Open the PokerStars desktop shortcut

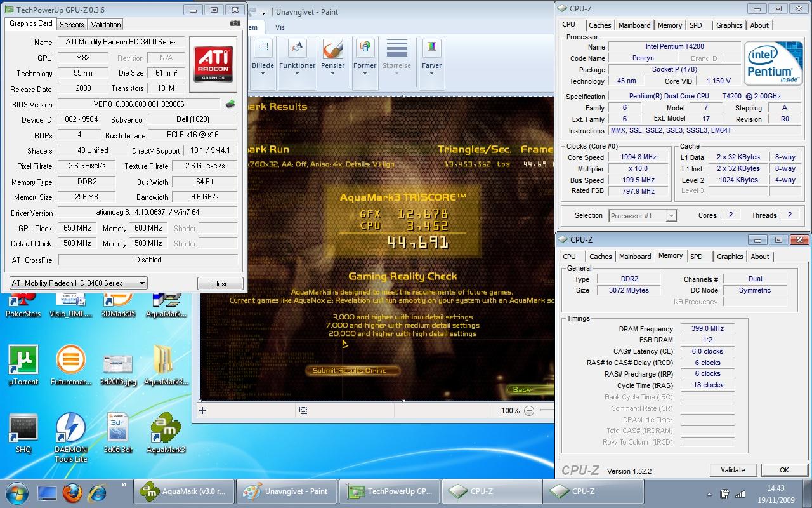[x=23, y=303]
